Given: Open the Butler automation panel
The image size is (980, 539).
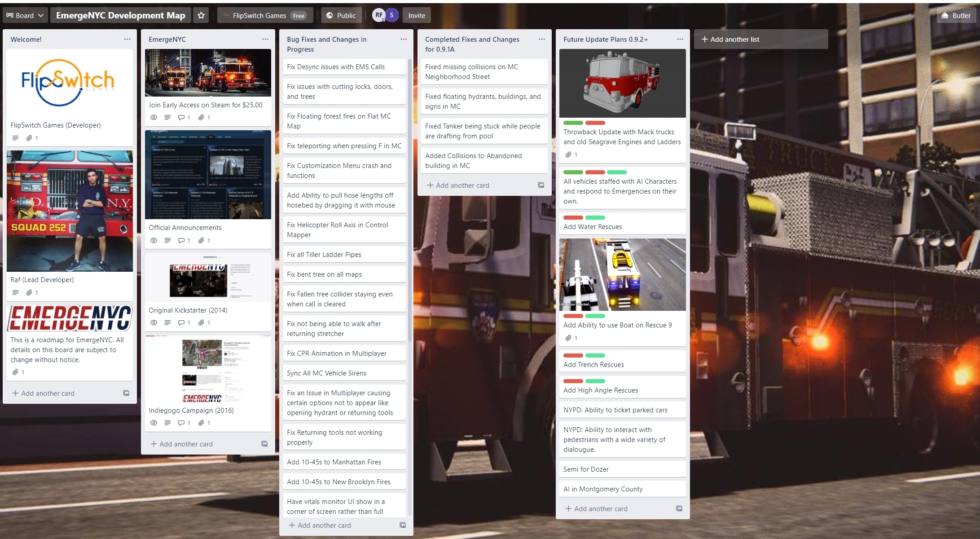Looking at the screenshot, I should pyautogui.click(x=956, y=15).
